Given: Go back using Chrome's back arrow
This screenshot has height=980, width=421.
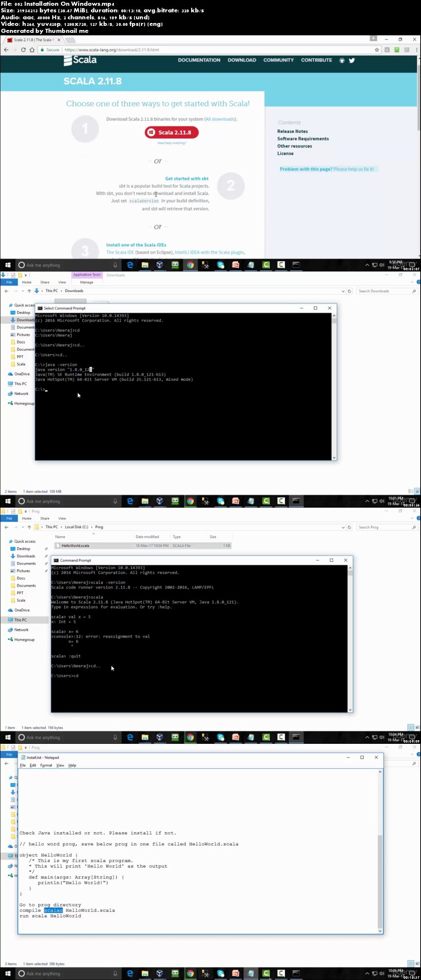Looking at the screenshot, I should pos(6,50).
